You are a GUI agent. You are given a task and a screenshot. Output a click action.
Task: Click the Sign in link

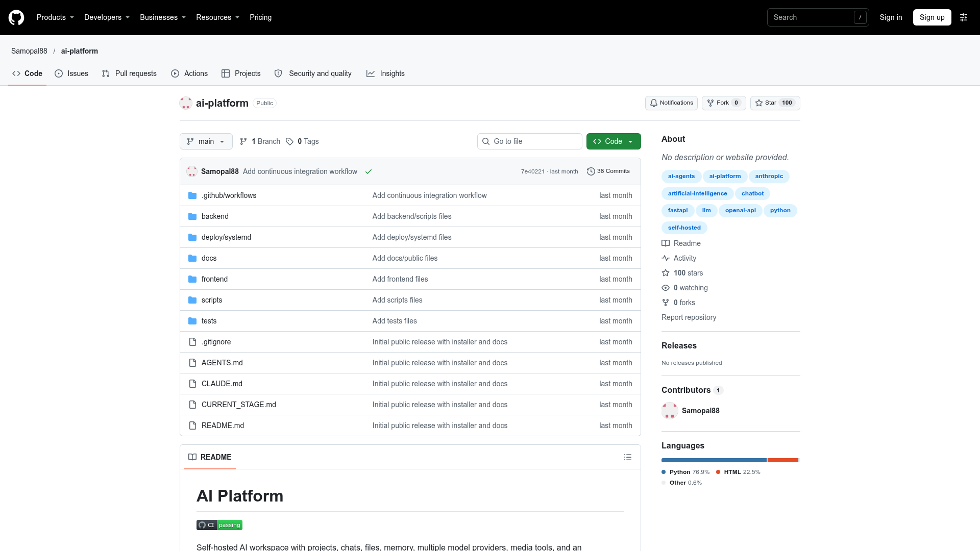(891, 17)
